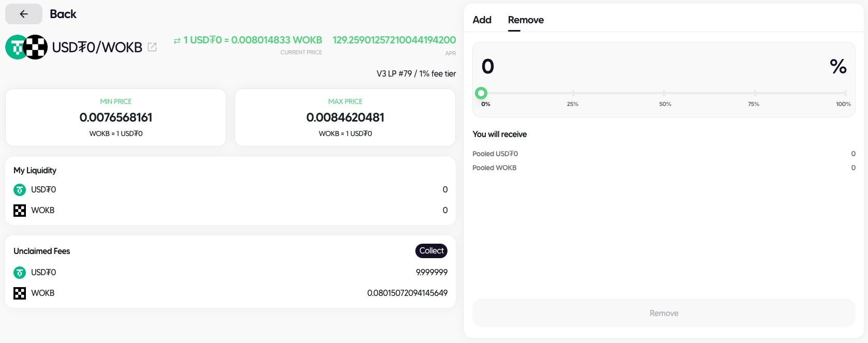The height and width of the screenshot is (343, 868).
Task: Open the USD₮0/WOKB external link icon
Action: coord(152,47)
